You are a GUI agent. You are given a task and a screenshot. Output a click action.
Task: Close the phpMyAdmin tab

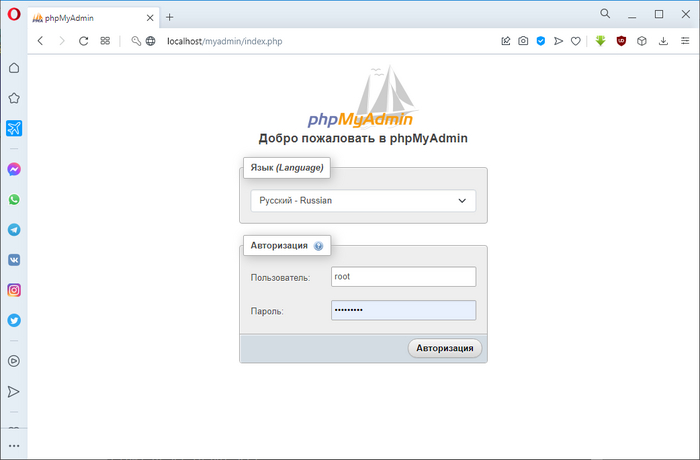click(x=150, y=18)
